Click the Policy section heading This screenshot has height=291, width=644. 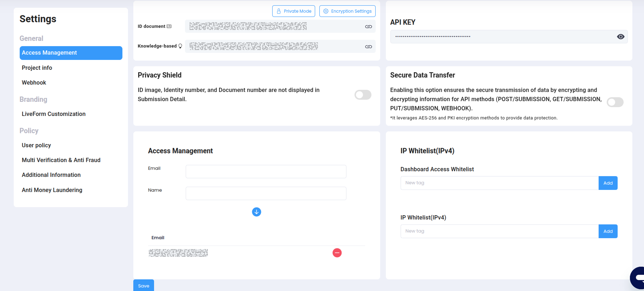click(29, 131)
